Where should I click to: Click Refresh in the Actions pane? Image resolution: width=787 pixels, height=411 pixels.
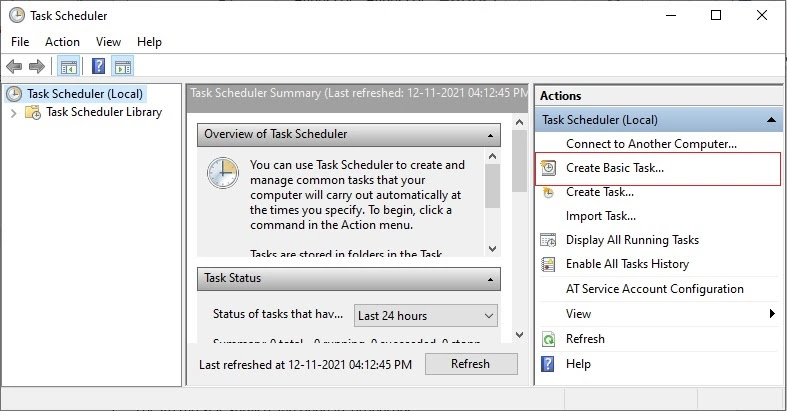coord(585,339)
